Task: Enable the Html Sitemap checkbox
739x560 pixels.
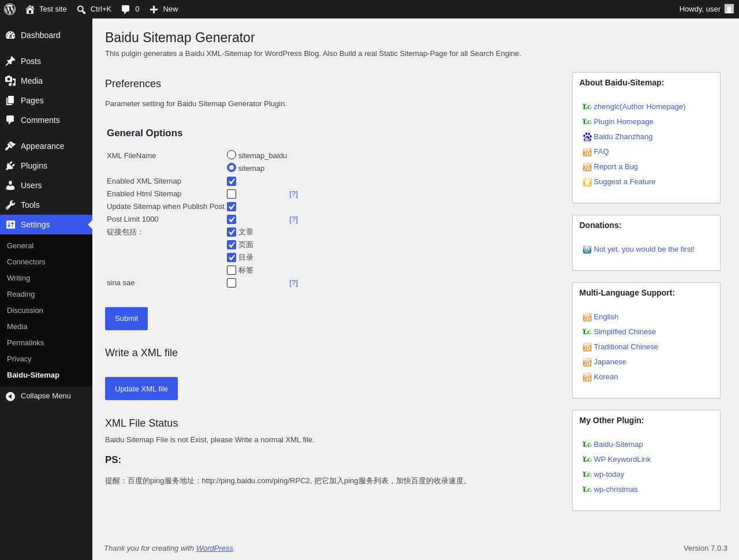Action: (x=232, y=194)
